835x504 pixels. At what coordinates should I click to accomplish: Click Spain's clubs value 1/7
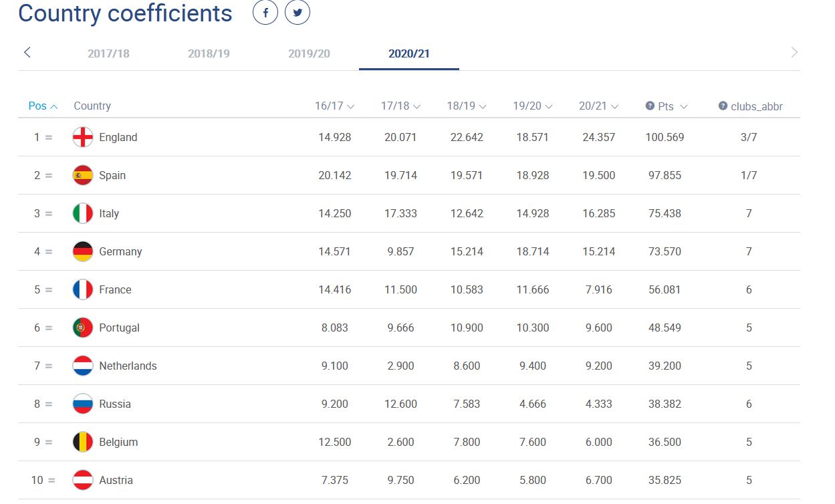749,175
